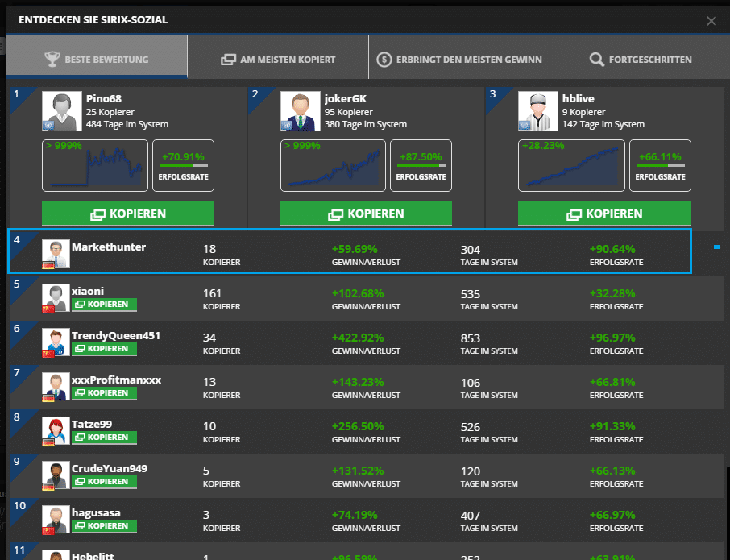Click Markethunter's avatar icon
This screenshot has height=560, width=730.
pyautogui.click(x=56, y=253)
